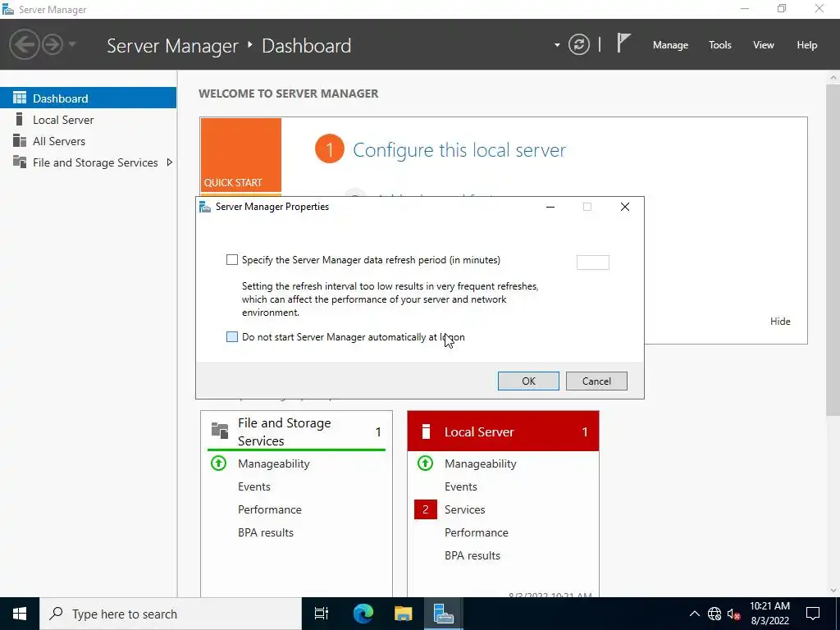The width and height of the screenshot is (840, 630).
Task: Click OK in Server Manager Properties
Action: (x=528, y=381)
